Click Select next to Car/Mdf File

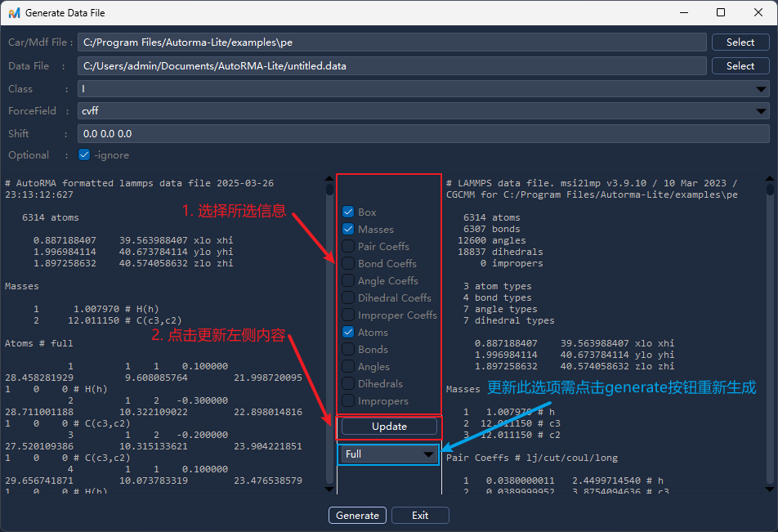(x=740, y=42)
